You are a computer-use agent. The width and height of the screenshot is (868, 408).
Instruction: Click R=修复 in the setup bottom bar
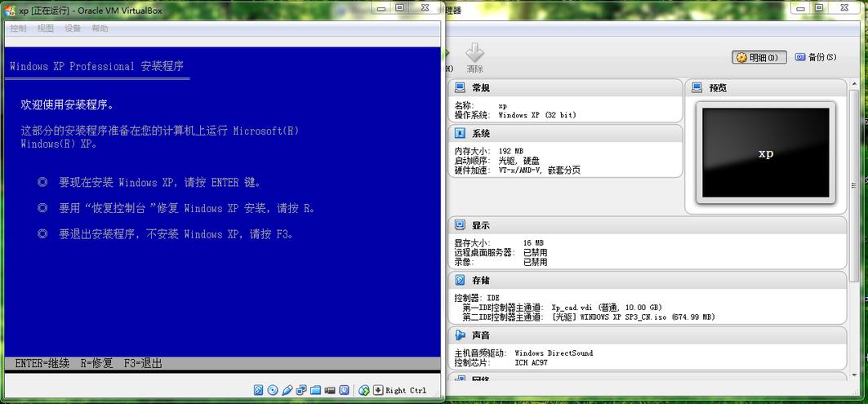click(97, 364)
